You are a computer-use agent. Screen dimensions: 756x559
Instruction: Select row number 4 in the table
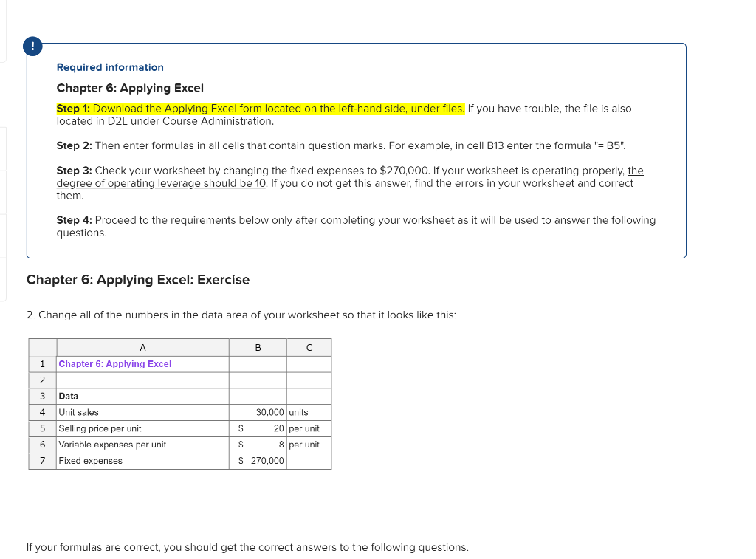(42, 412)
